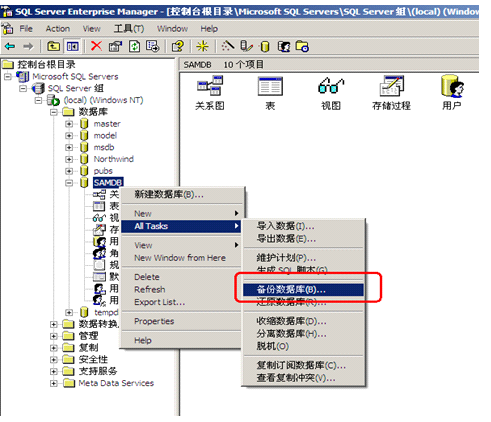Screen dimensions: 491x422
Task: Choose Refresh in the context menu
Action: click(182, 290)
